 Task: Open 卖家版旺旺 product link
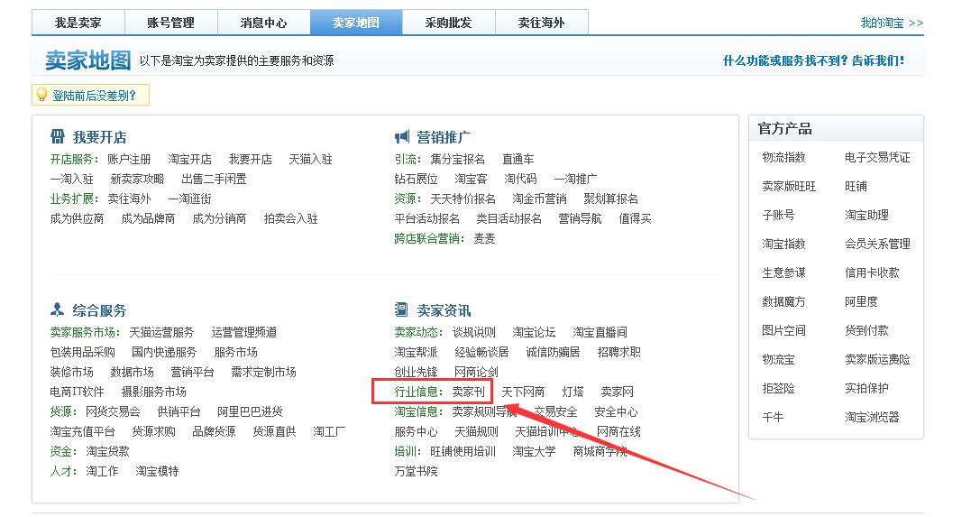789,186
